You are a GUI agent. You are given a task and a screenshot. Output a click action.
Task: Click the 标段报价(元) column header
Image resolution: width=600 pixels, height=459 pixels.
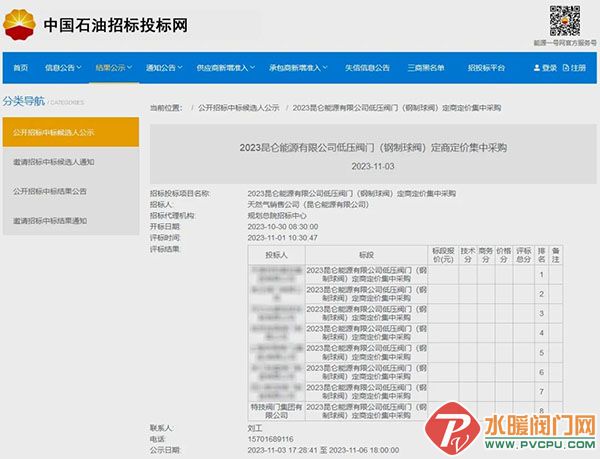pyautogui.click(x=443, y=255)
